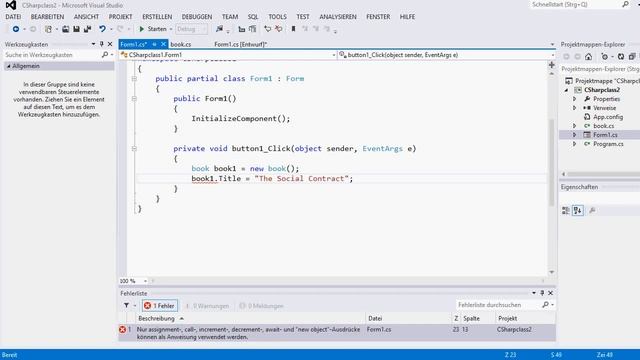The image size is (640, 360).
Task: Click the search magnifier in Werkzeugkasten
Action: click(104, 55)
